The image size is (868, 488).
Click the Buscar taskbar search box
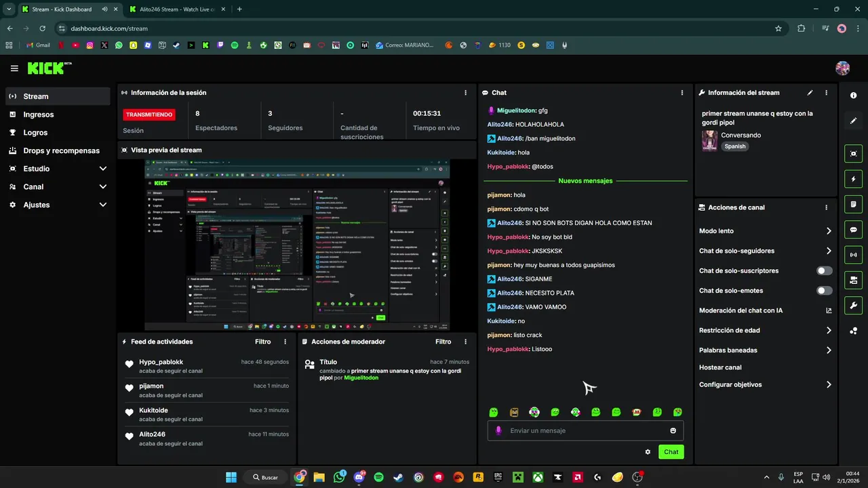(266, 477)
